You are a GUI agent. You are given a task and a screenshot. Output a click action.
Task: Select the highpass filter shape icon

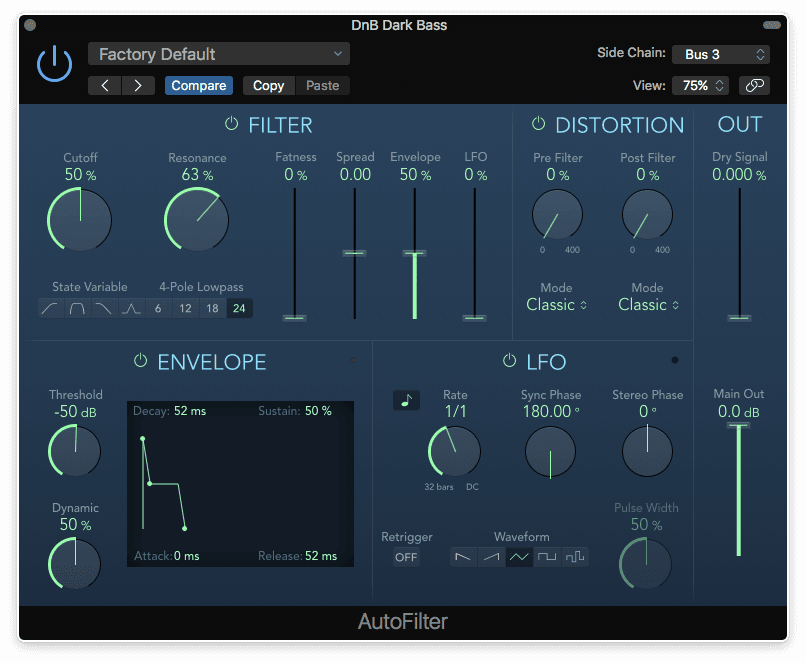point(50,308)
